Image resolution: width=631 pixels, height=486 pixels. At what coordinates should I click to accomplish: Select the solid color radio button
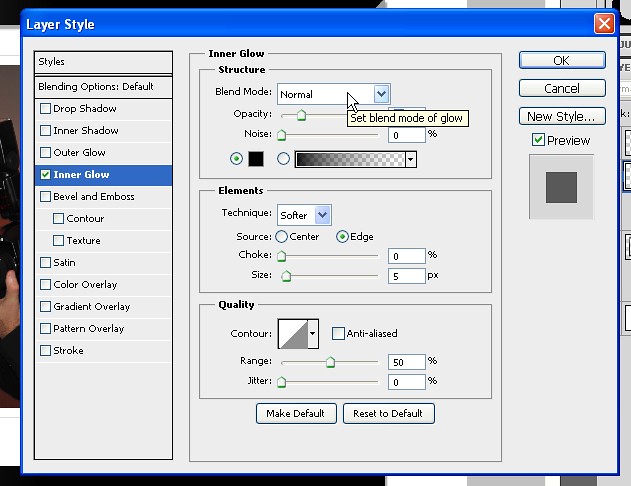click(237, 159)
